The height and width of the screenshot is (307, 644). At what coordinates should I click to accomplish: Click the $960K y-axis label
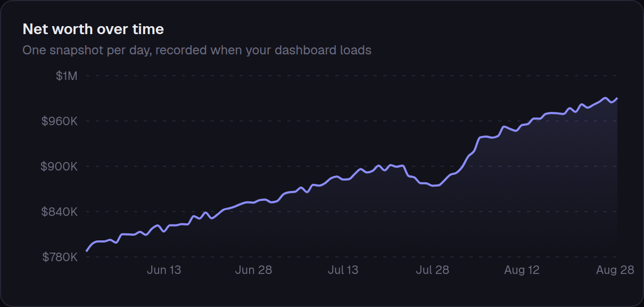point(60,121)
